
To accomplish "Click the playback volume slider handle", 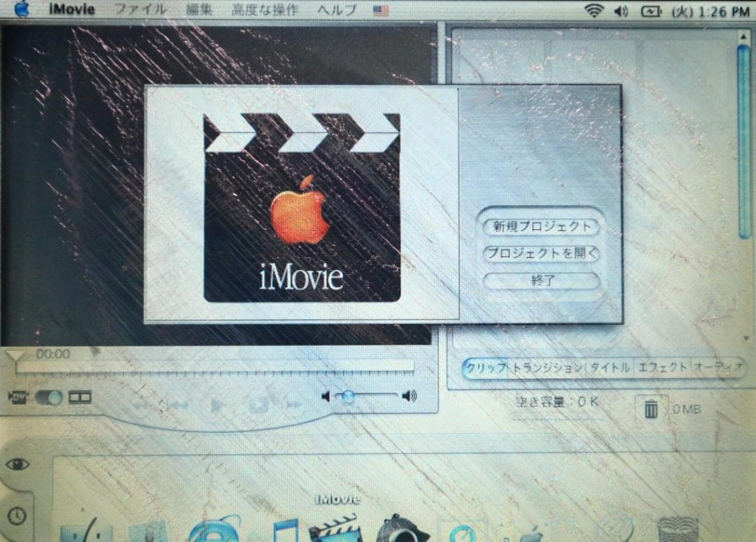I will coord(349,397).
